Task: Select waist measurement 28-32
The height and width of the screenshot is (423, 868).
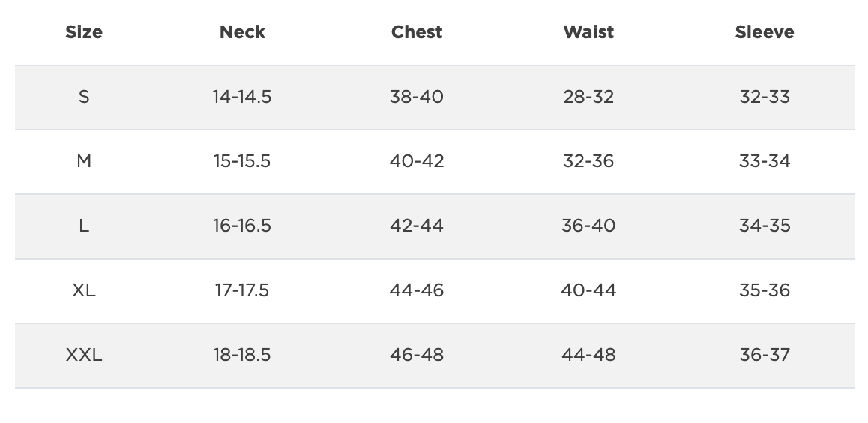Action: (588, 97)
